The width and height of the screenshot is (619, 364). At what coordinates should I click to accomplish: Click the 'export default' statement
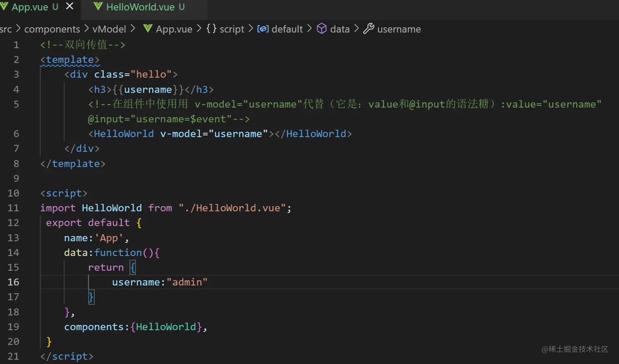88,223
